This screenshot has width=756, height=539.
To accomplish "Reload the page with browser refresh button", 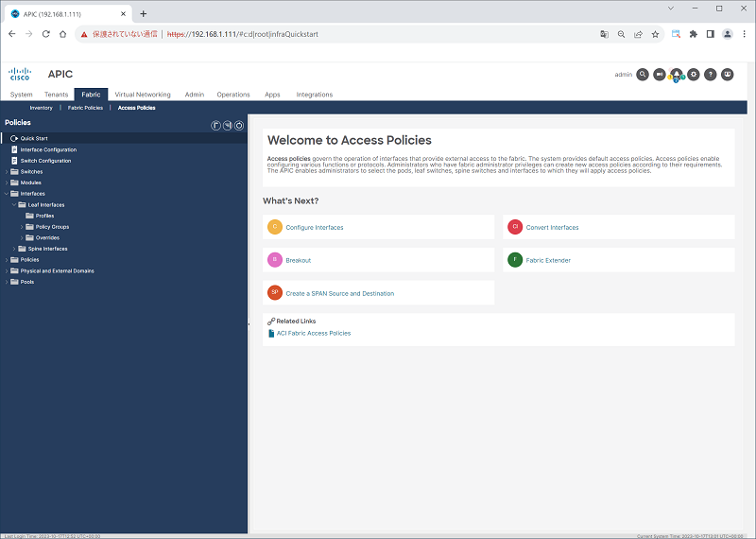I will (x=45, y=34).
